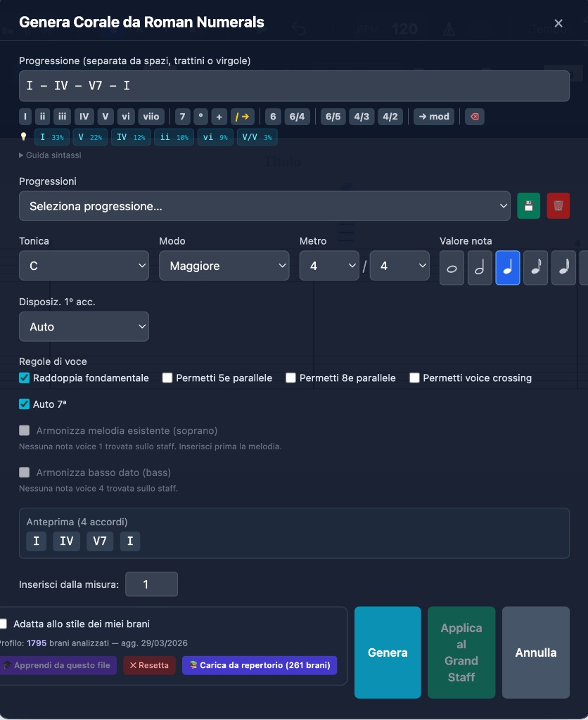588x720 pixels.
Task: Open the Seleziona progressione dropdown
Action: click(x=264, y=206)
